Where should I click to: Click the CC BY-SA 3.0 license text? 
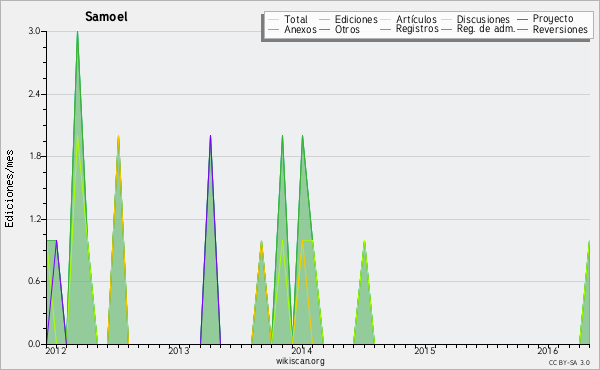[569, 362]
